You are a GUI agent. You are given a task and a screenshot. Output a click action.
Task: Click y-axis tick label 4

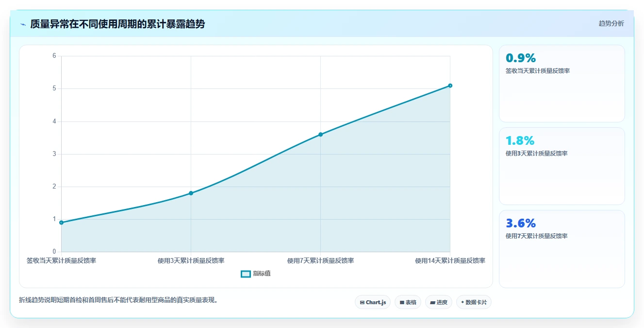54,121
